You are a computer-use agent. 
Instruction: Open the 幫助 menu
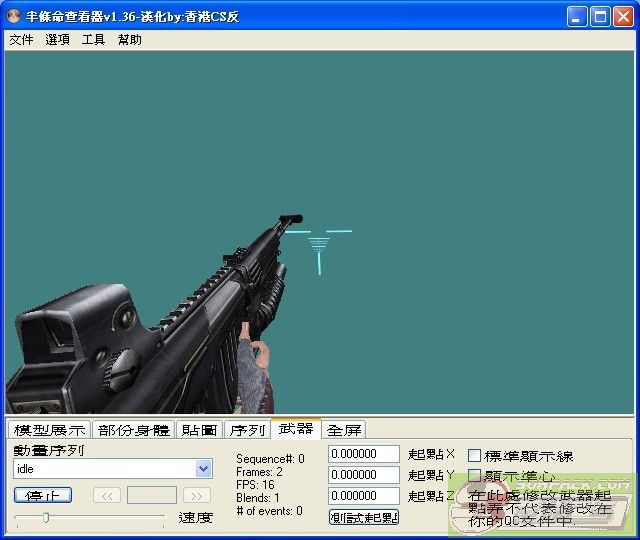click(x=130, y=40)
